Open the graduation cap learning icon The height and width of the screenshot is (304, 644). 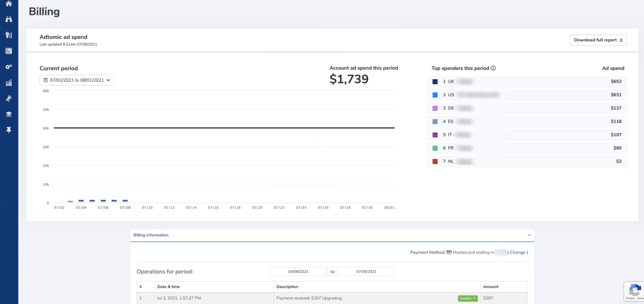point(9,114)
